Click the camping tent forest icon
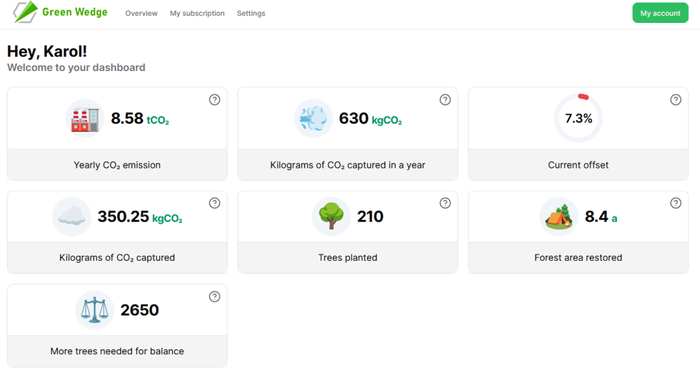 pos(559,216)
